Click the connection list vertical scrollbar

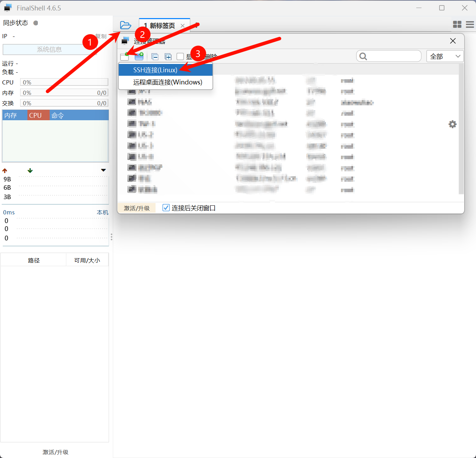coord(461,129)
